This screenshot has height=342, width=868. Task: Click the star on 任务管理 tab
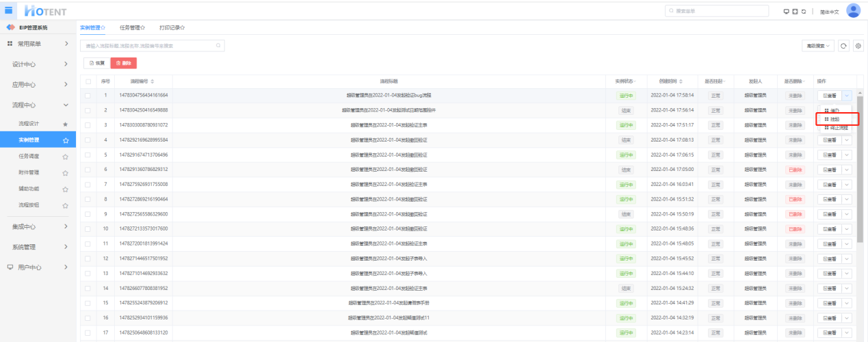143,27
